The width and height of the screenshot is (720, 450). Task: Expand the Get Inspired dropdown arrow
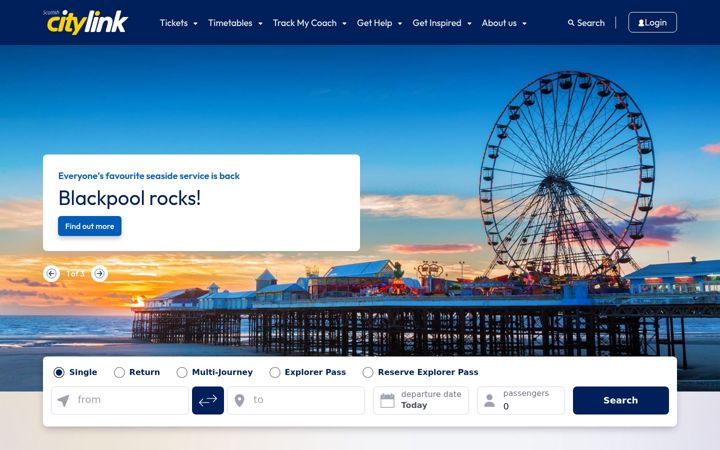coord(469,23)
